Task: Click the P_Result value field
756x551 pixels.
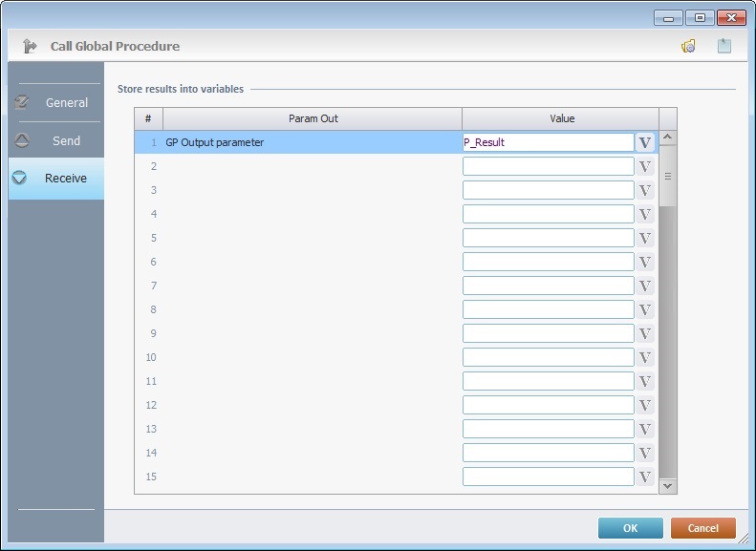Action: (x=548, y=142)
